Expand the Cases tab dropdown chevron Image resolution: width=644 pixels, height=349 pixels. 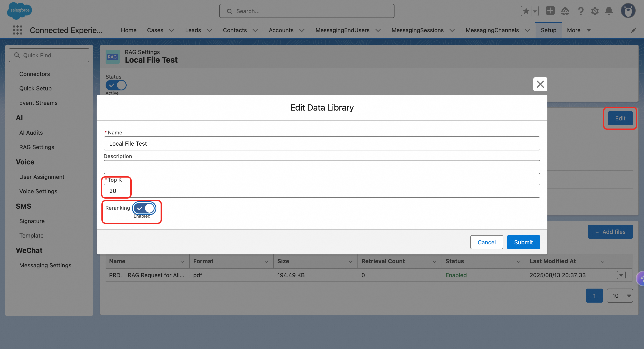172,30
